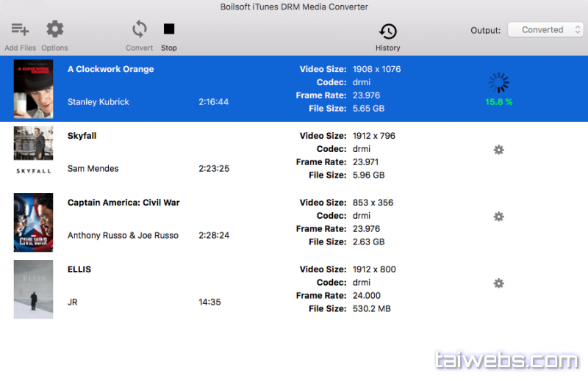Screen dimensions: 588x381
Task: Open the History clock icon
Action: (387, 32)
